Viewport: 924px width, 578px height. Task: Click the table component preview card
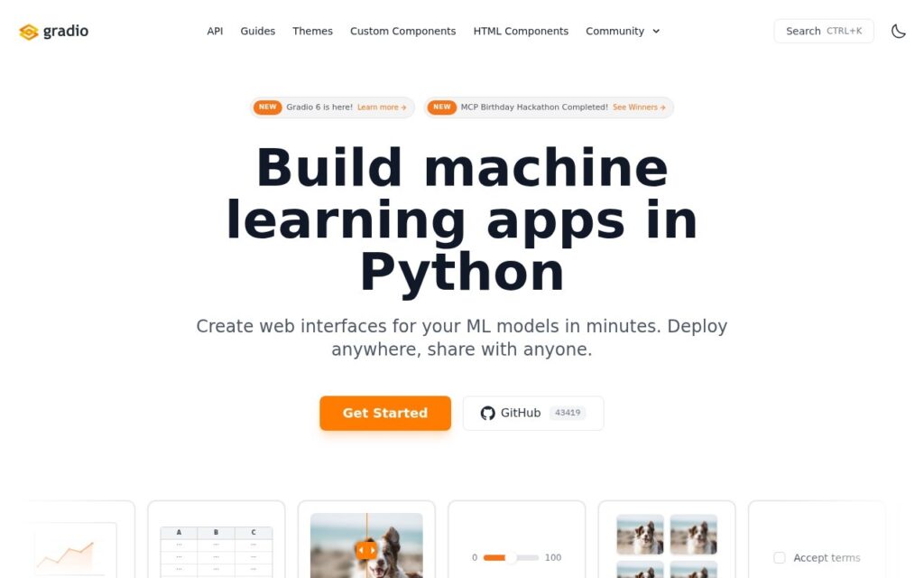(217, 540)
